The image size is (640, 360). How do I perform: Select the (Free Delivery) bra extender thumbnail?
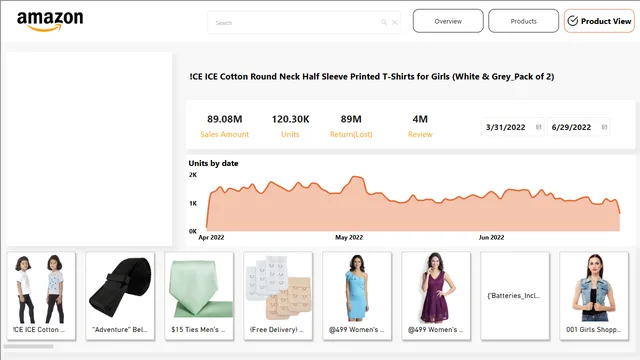pyautogui.click(x=278, y=296)
